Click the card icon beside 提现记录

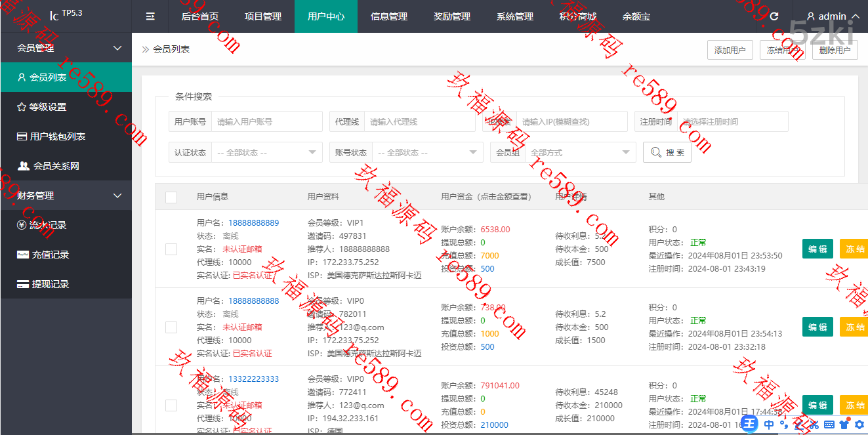23,284
